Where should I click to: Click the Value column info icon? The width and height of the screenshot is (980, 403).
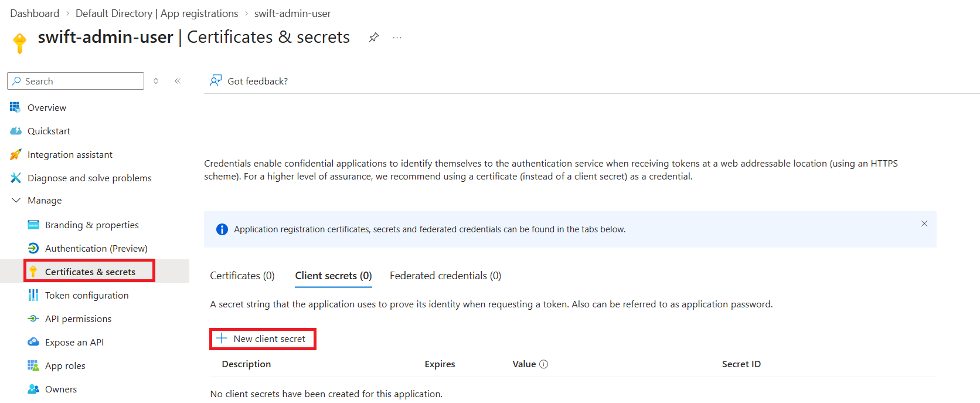(x=544, y=364)
